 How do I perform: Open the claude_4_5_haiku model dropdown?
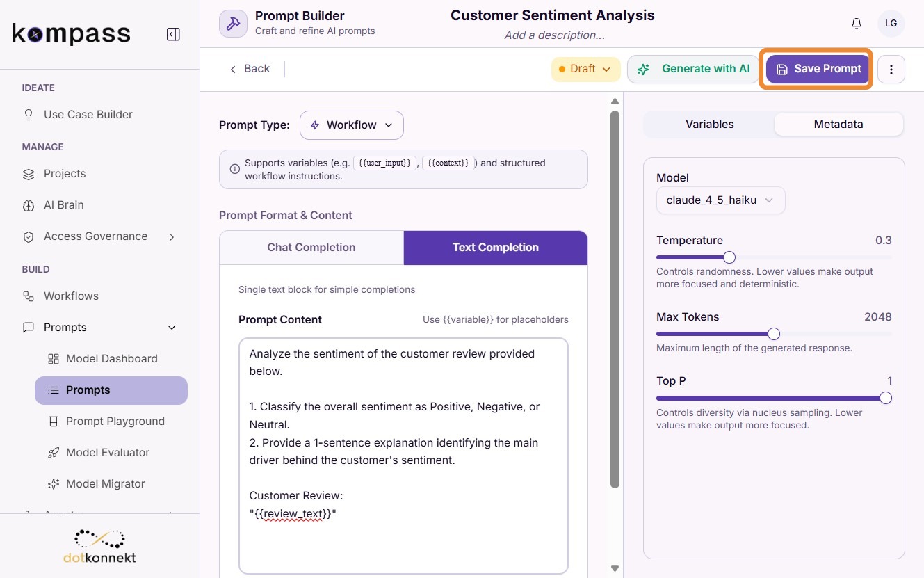[x=721, y=200]
